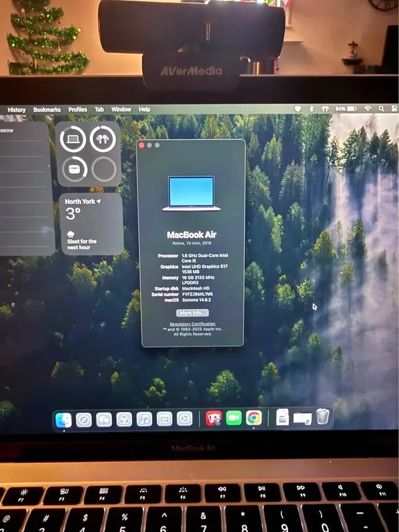
Task: Open the document stack beside Chrome separator
Action: point(282,417)
